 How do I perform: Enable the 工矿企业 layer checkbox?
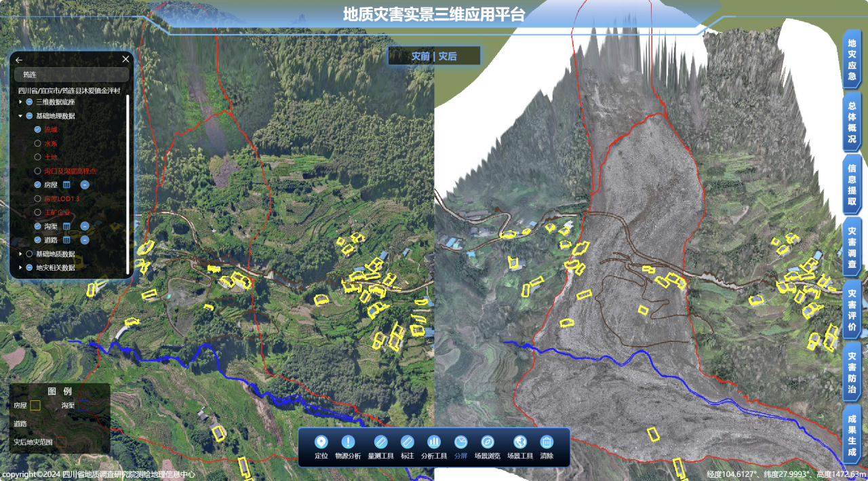(x=38, y=212)
